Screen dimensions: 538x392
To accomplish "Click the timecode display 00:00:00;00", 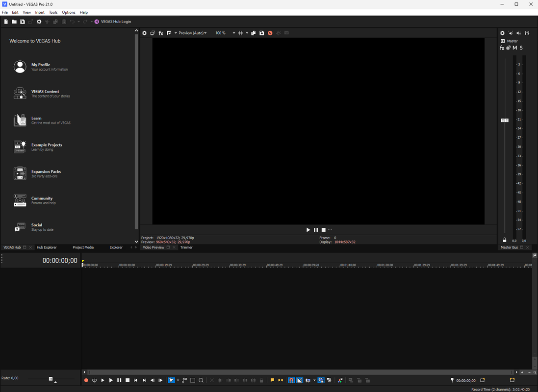I will coord(60,261).
